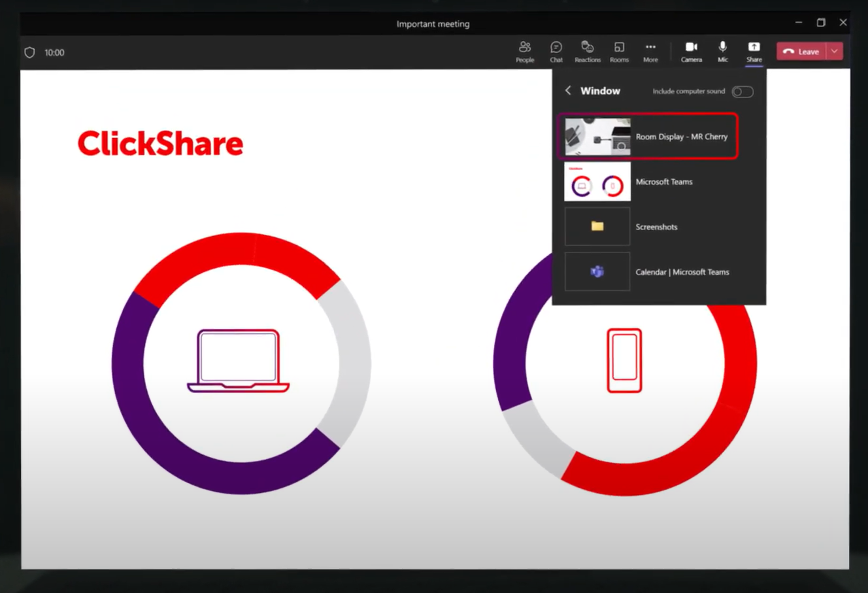
Task: Mute the Mic button
Action: point(723,52)
